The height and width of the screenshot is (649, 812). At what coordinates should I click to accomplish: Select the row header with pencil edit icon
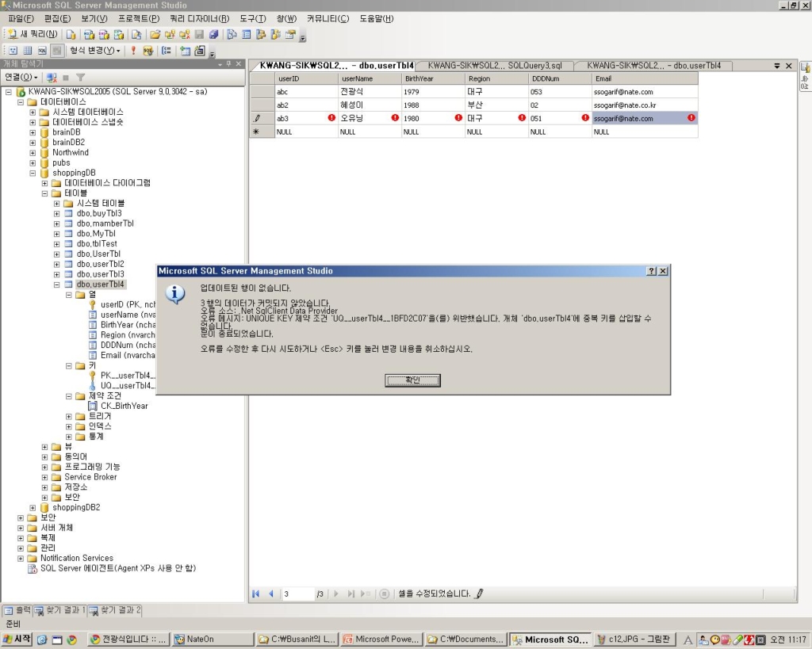[x=262, y=119]
